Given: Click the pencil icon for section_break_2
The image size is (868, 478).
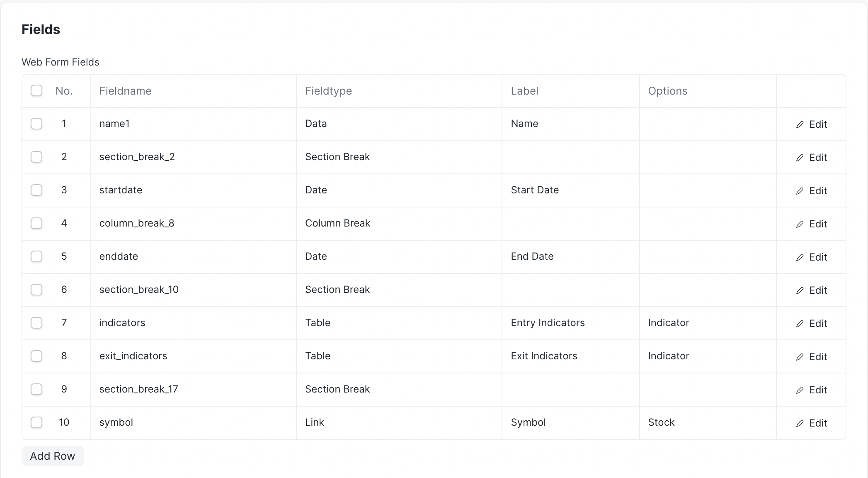Looking at the screenshot, I should point(800,157).
